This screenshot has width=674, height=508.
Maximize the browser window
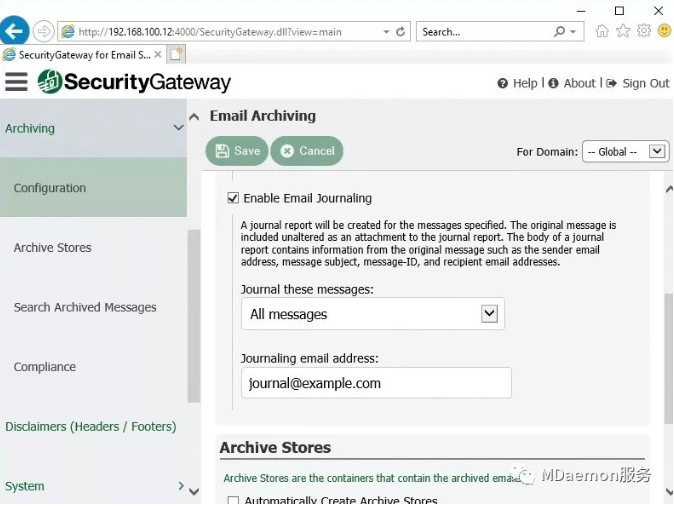[x=619, y=11]
